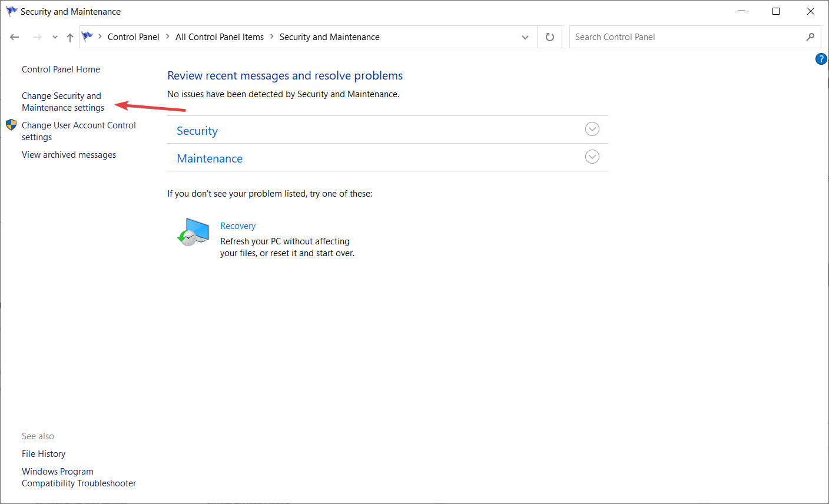Screen dimensions: 829x504
Task: Click the 'No issues have been detected' message
Action: pos(283,94)
